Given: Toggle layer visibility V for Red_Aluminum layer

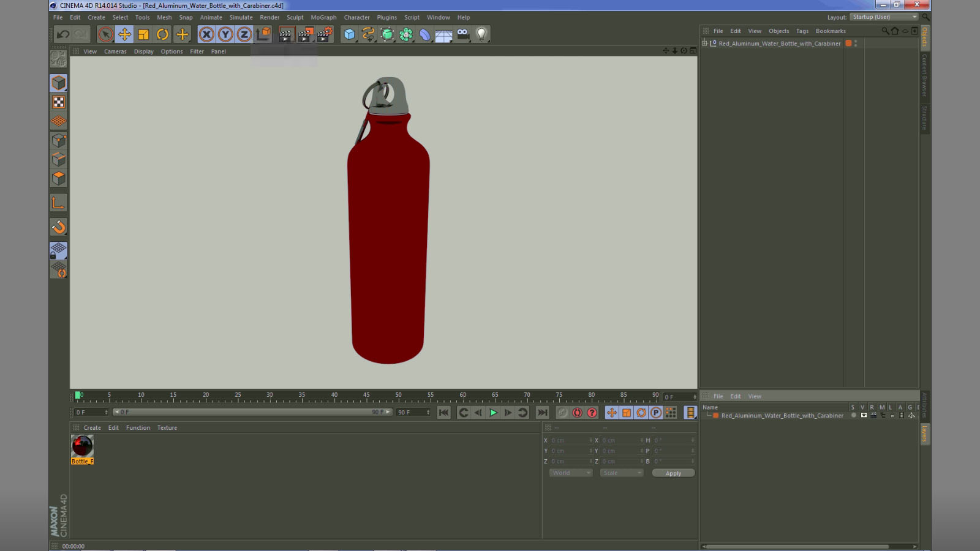Looking at the screenshot, I should click(x=864, y=415).
